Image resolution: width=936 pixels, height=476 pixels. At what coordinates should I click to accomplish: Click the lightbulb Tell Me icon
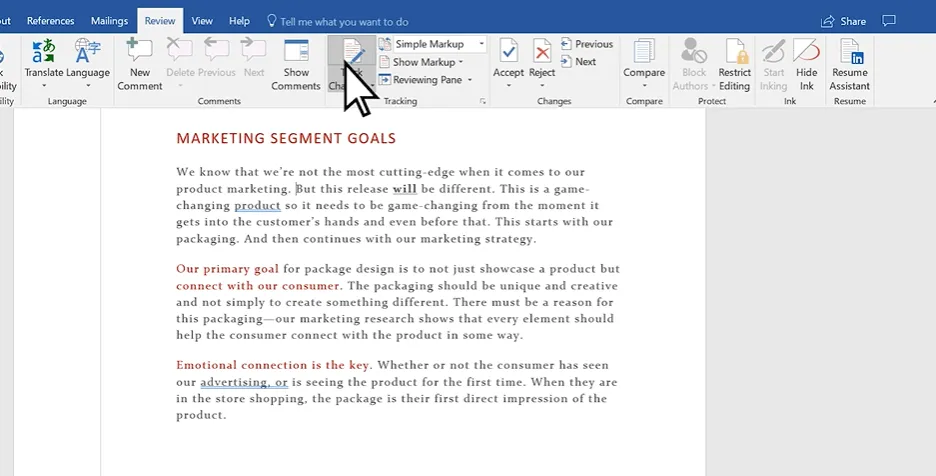coord(272,21)
